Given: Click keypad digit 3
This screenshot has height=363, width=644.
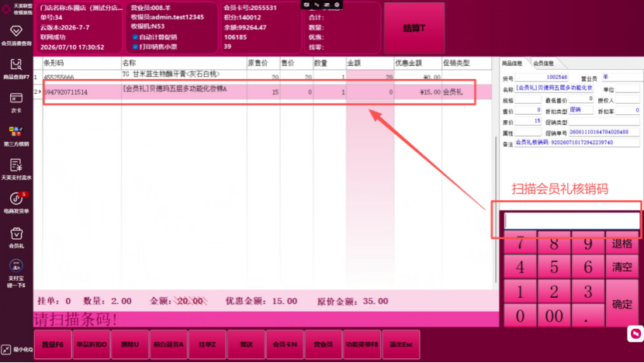Looking at the screenshot, I should [x=587, y=292].
